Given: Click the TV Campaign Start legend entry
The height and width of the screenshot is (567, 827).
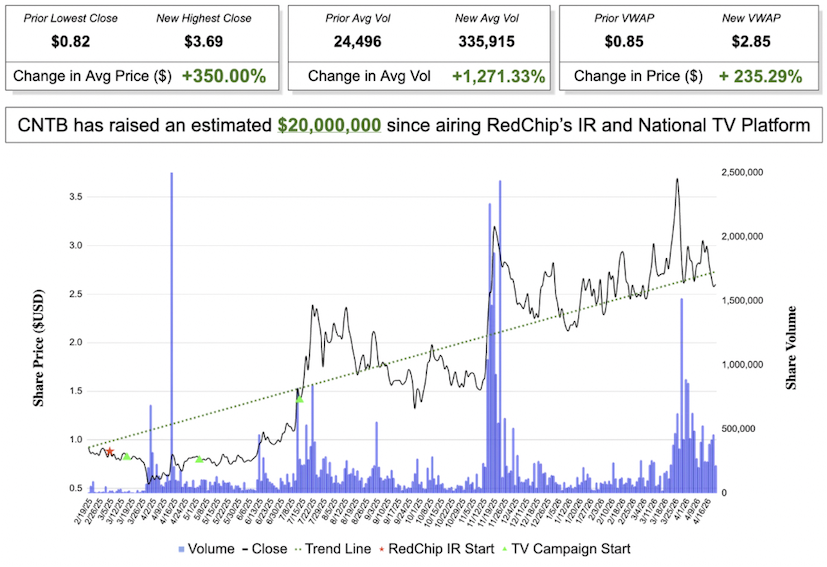Looking at the screenshot, I should point(566,549).
